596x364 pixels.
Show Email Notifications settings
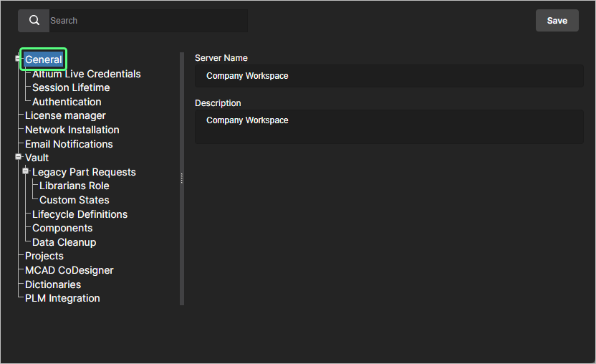coord(69,144)
